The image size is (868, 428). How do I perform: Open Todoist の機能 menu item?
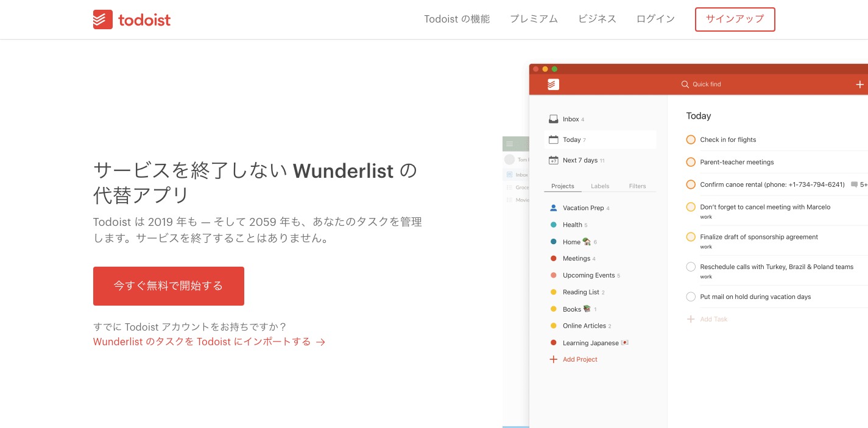click(457, 19)
